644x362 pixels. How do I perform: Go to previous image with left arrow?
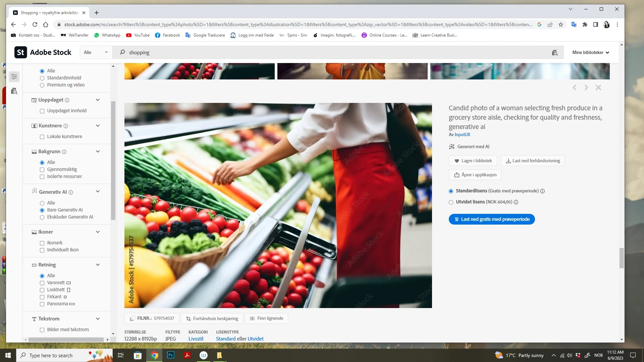575,87
